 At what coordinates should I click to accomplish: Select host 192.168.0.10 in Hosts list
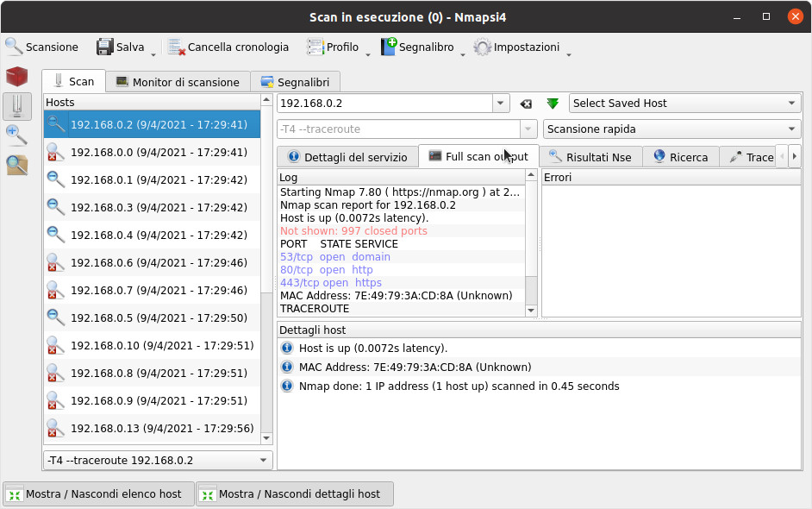[152, 346]
